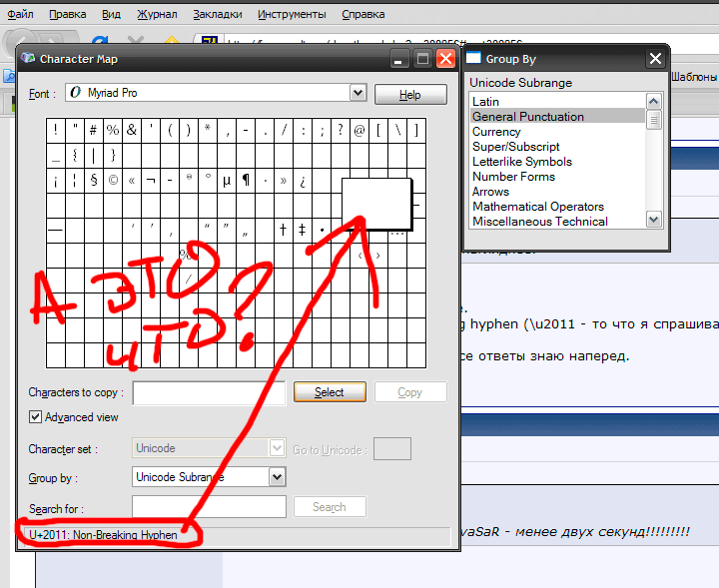Open the Group by Unicode Subrange dropdown
Image resolution: width=719 pixels, height=588 pixels.
(277, 477)
